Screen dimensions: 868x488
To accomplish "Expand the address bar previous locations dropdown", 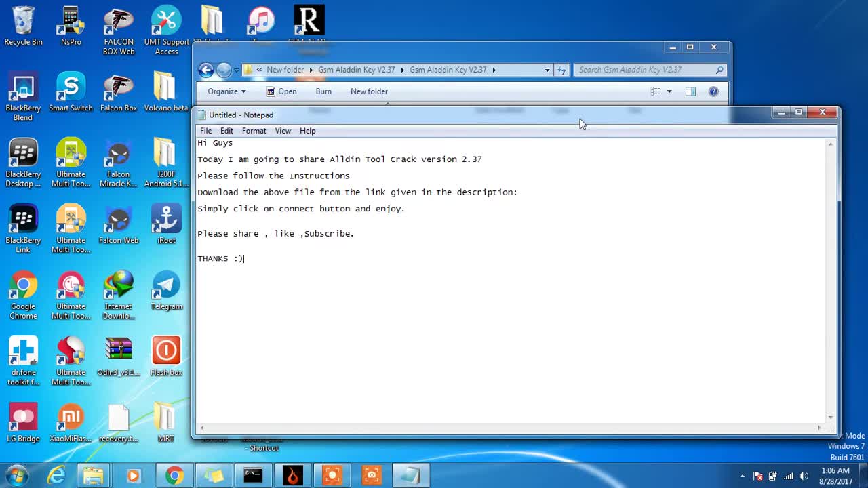I will 547,70.
